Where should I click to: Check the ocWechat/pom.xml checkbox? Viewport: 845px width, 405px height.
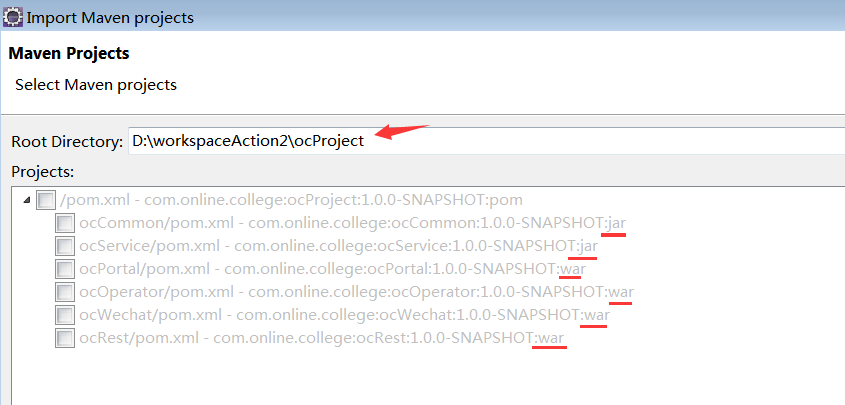(65, 316)
